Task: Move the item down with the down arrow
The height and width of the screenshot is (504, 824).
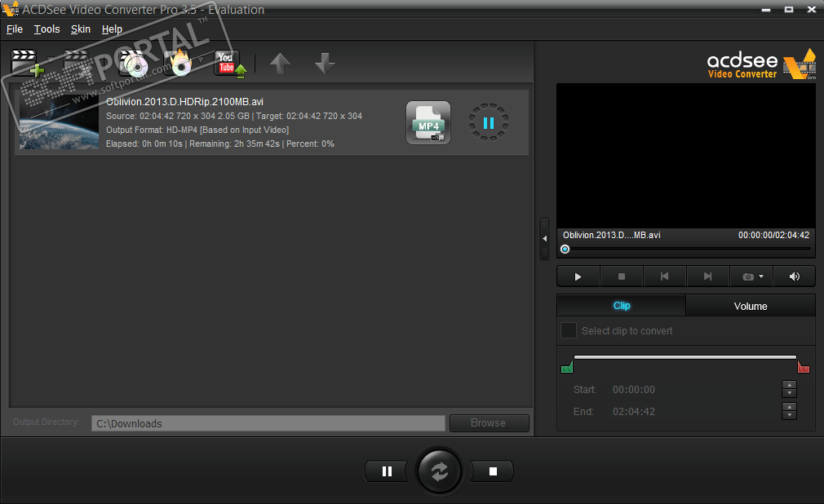Action: pyautogui.click(x=324, y=64)
